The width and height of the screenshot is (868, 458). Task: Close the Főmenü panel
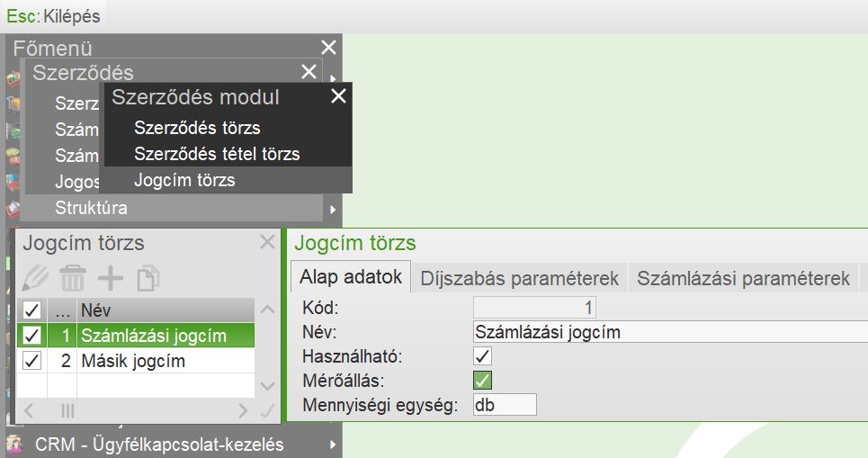pyautogui.click(x=329, y=48)
